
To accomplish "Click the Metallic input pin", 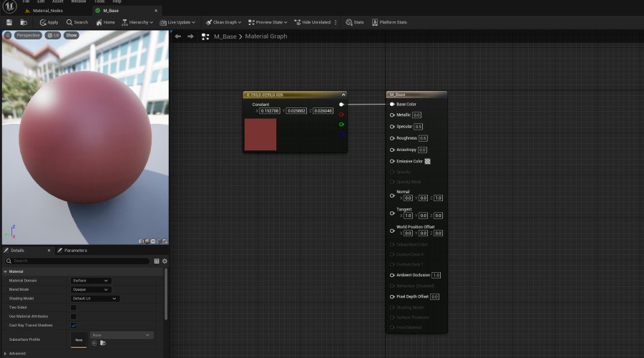I will [392, 115].
